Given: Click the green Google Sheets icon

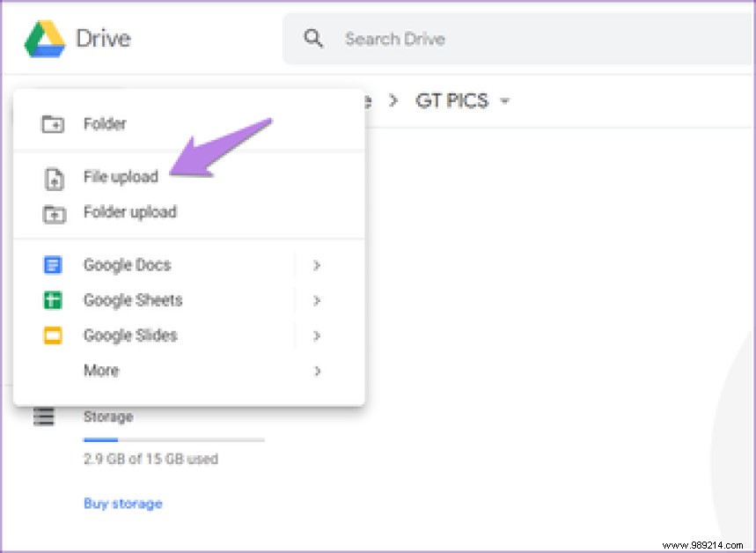Looking at the screenshot, I should [54, 300].
